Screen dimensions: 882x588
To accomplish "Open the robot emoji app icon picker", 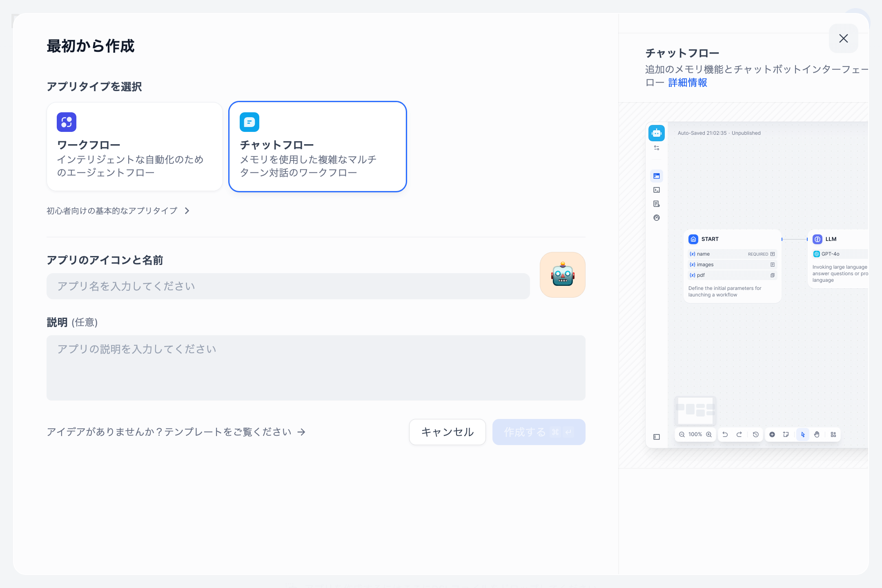I will tap(562, 274).
